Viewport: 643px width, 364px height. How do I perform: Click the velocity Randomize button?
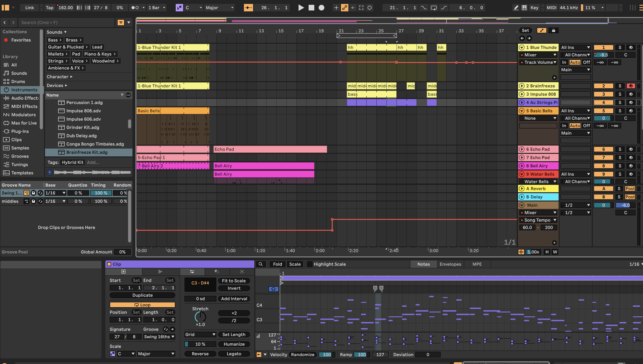(x=302, y=355)
